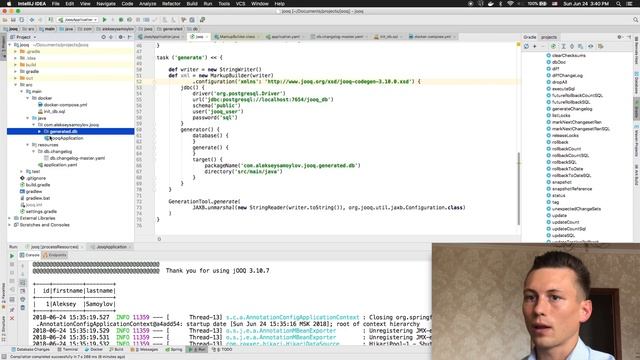Screen dimensions: 640x360
Task: Open the Messages tool window
Action: click(x=143, y=350)
